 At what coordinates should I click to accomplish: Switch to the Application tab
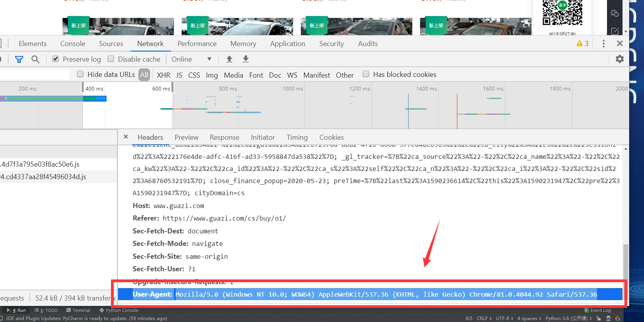point(288,44)
